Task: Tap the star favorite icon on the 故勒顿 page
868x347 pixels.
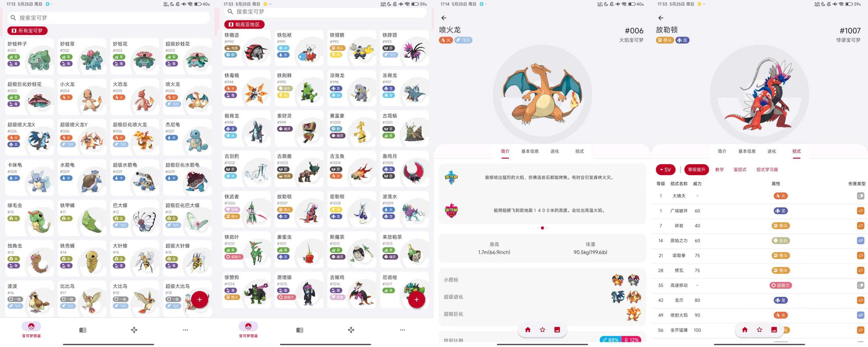Action: pyautogui.click(x=759, y=330)
